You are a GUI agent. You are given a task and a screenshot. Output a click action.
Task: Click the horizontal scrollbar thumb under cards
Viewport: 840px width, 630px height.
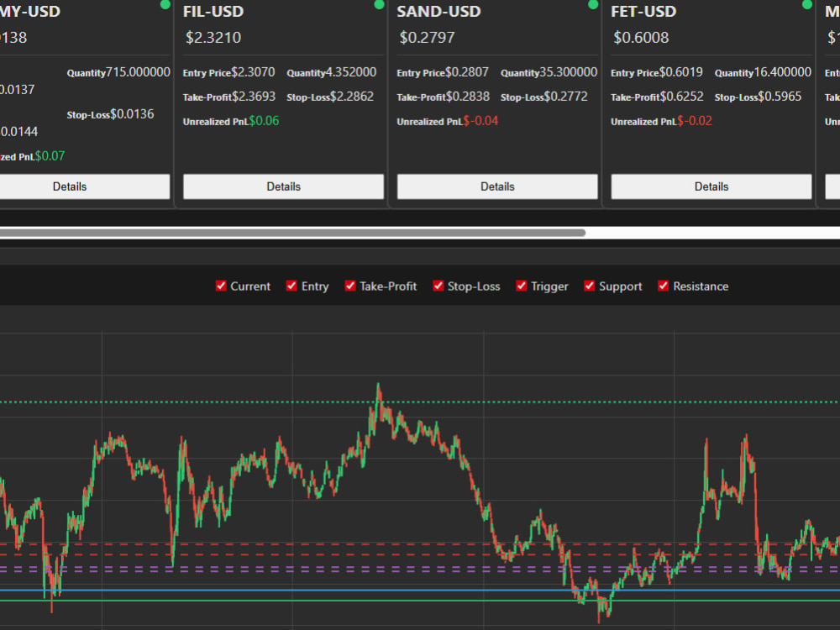(292, 233)
